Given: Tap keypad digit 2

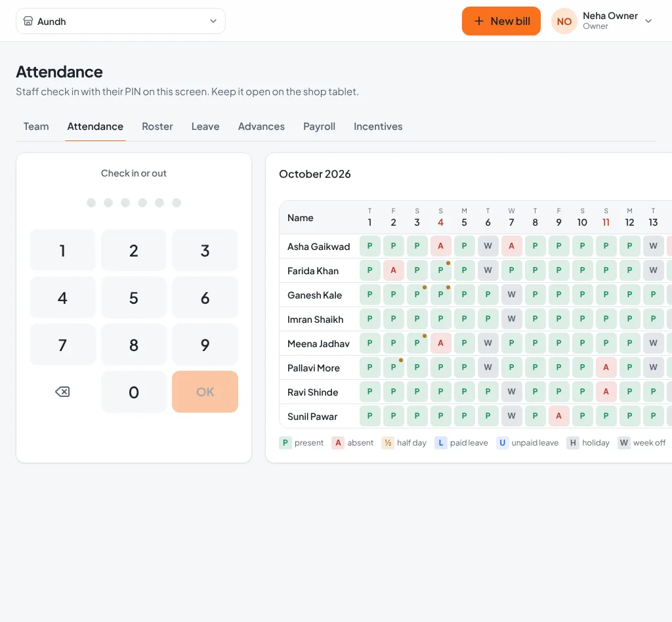Looking at the screenshot, I should point(134,250).
